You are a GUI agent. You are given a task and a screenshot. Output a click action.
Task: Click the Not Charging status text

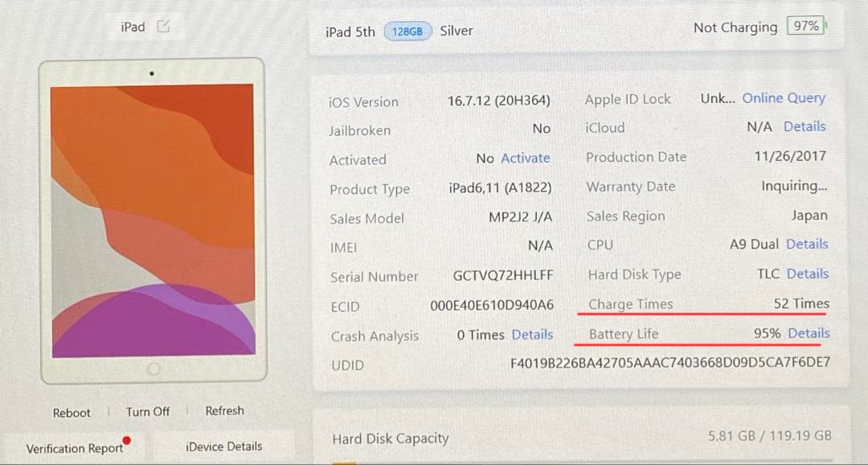735,27
